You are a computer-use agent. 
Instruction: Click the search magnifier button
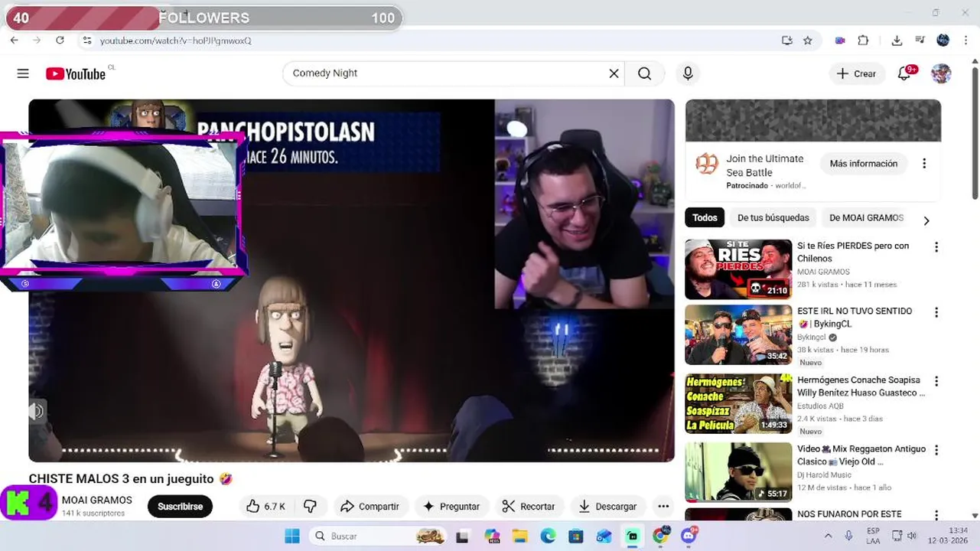(645, 73)
